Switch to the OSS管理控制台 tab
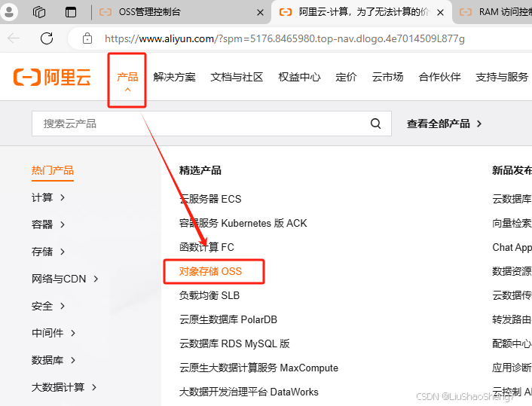 (181, 12)
